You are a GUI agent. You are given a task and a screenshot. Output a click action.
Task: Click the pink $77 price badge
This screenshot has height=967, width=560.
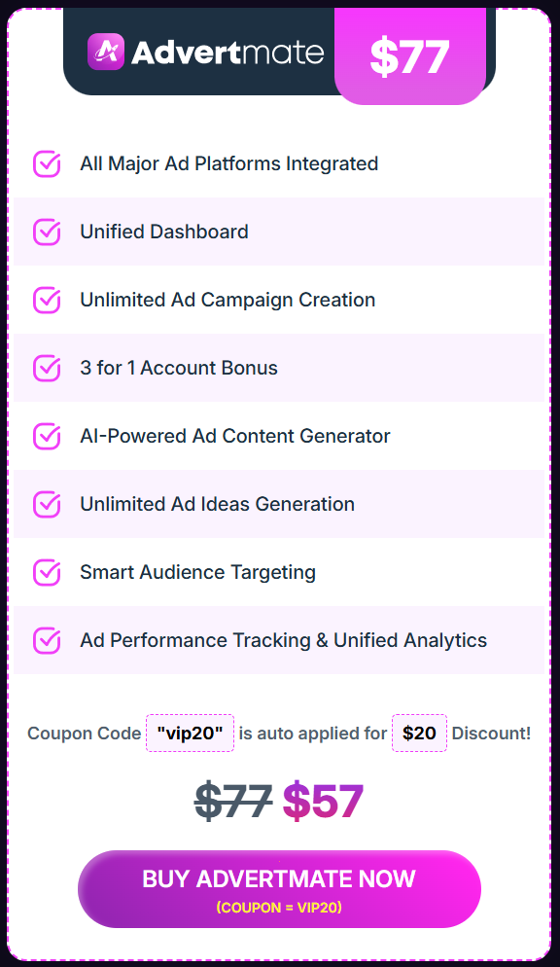click(x=409, y=56)
